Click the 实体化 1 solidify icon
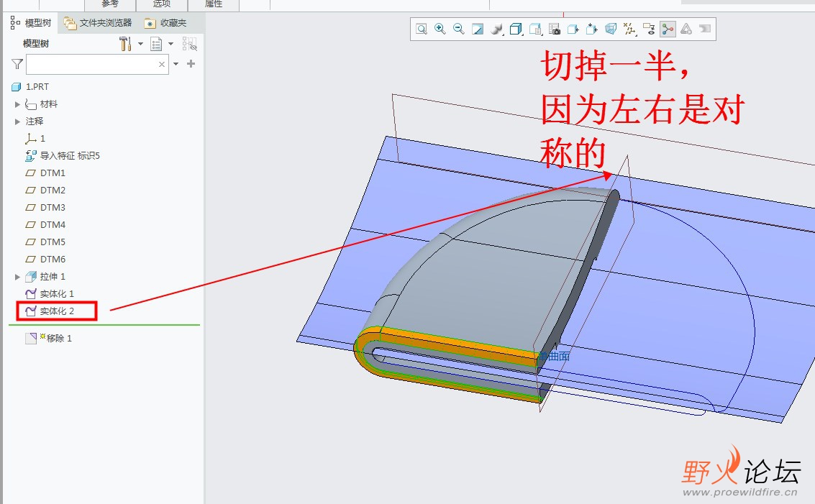The height and width of the screenshot is (504, 815). (x=31, y=293)
